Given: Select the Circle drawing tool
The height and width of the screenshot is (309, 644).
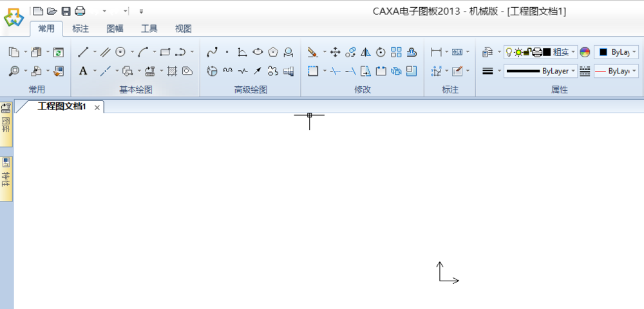Looking at the screenshot, I should [x=120, y=52].
